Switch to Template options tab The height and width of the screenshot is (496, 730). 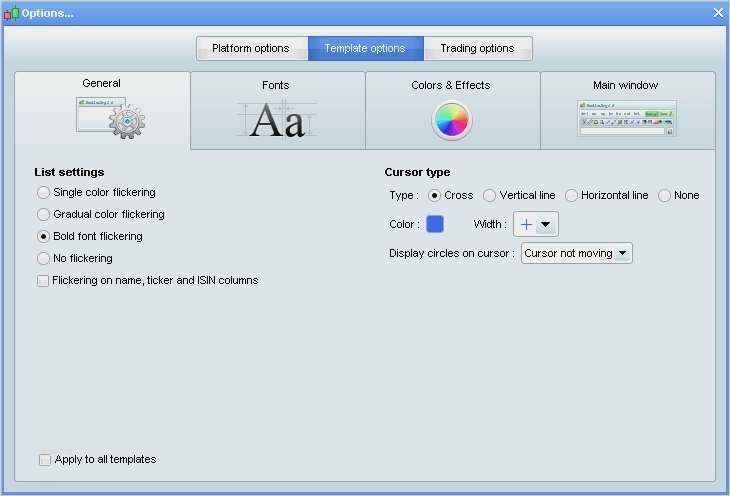(365, 48)
